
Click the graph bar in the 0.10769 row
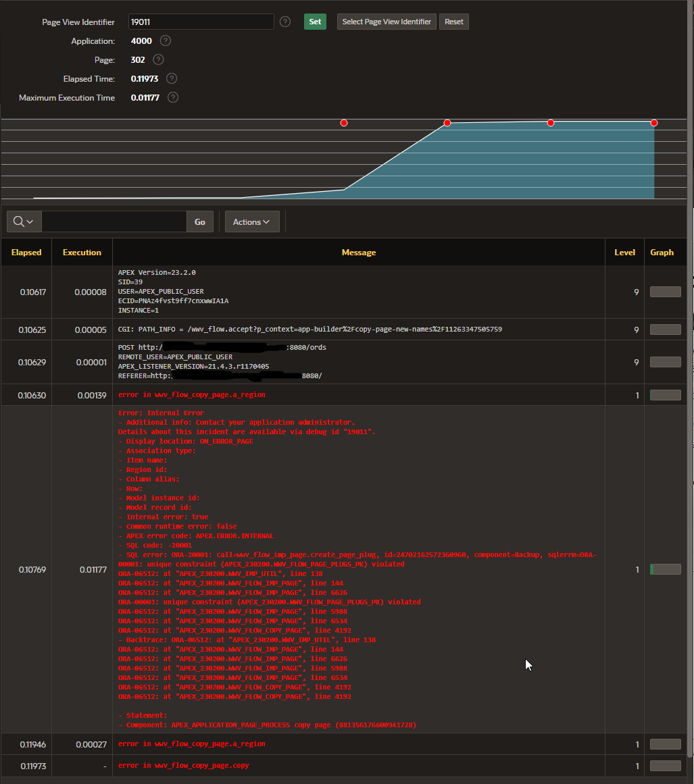point(666,569)
